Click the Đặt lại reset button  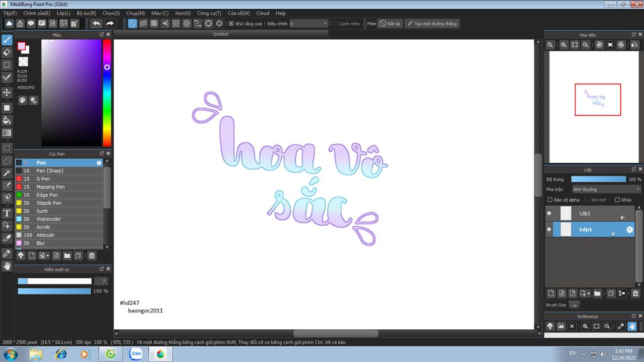tap(389, 24)
